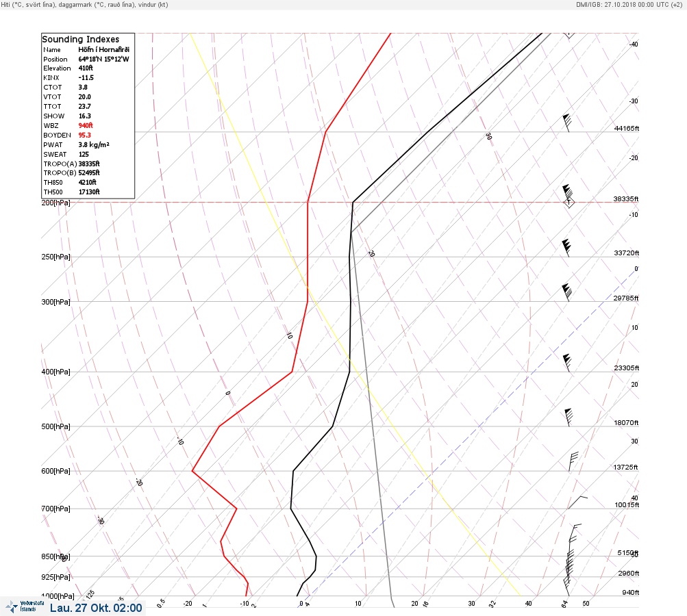Viewport: 687px width, 616px height.
Task: Click the '940ft' height label at chart bottom right
Action: pos(630,592)
